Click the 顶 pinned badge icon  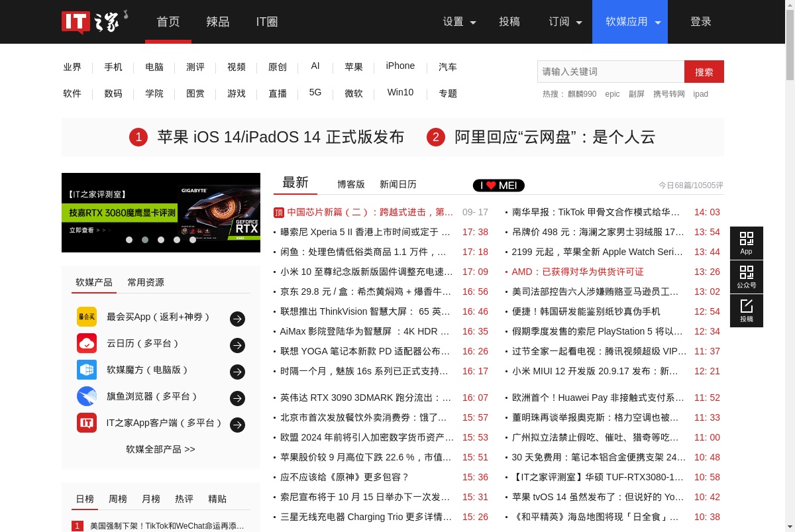[278, 213]
